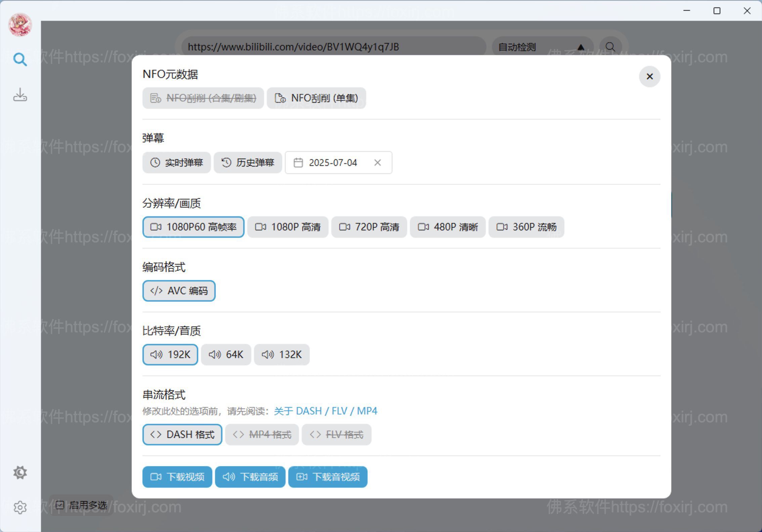The width and height of the screenshot is (762, 532).
Task: Click the bilibili URL input field
Action: pos(333,47)
